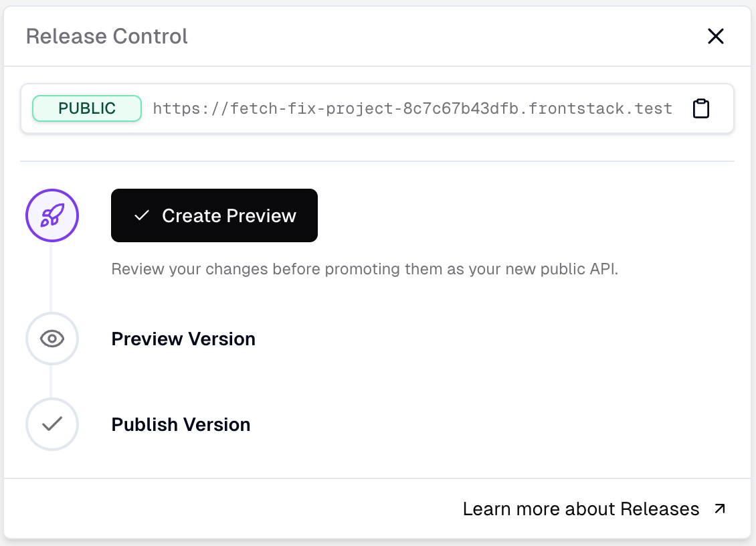Screen dimensions: 756x546
Task: Click empty space right of Preview Version
Action: pyautogui.click(x=468, y=339)
